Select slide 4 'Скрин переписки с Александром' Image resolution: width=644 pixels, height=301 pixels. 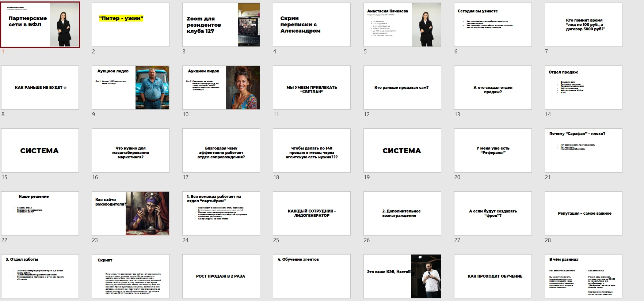pyautogui.click(x=312, y=25)
